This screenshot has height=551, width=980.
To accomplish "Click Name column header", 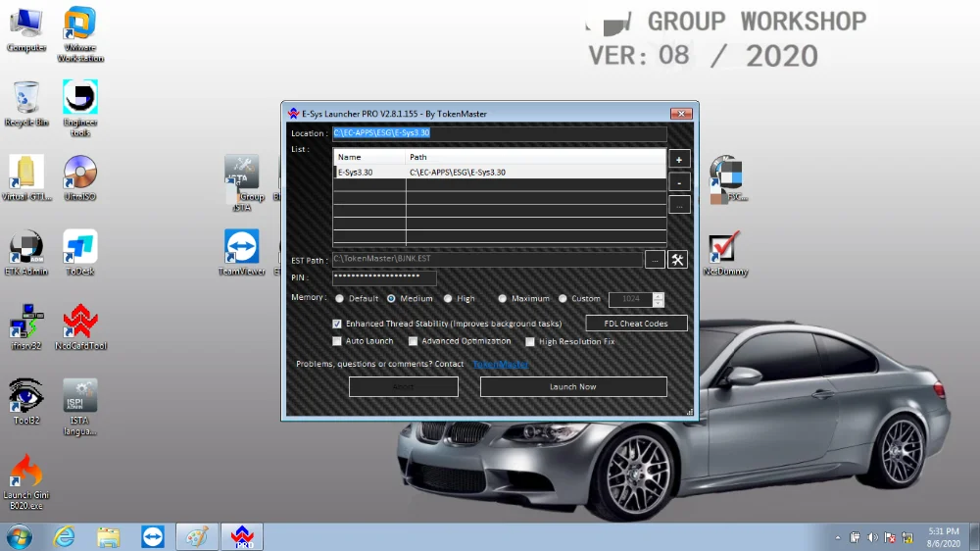I will (369, 157).
